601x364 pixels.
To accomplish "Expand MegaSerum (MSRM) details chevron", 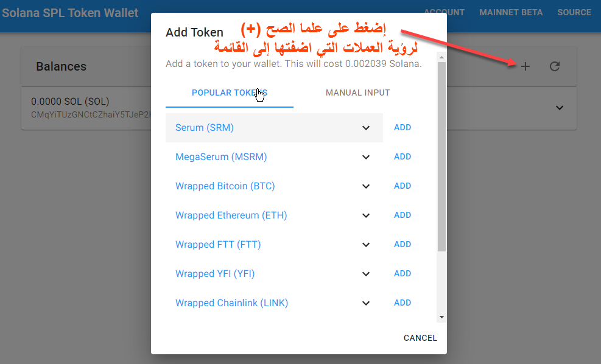I will (366, 157).
